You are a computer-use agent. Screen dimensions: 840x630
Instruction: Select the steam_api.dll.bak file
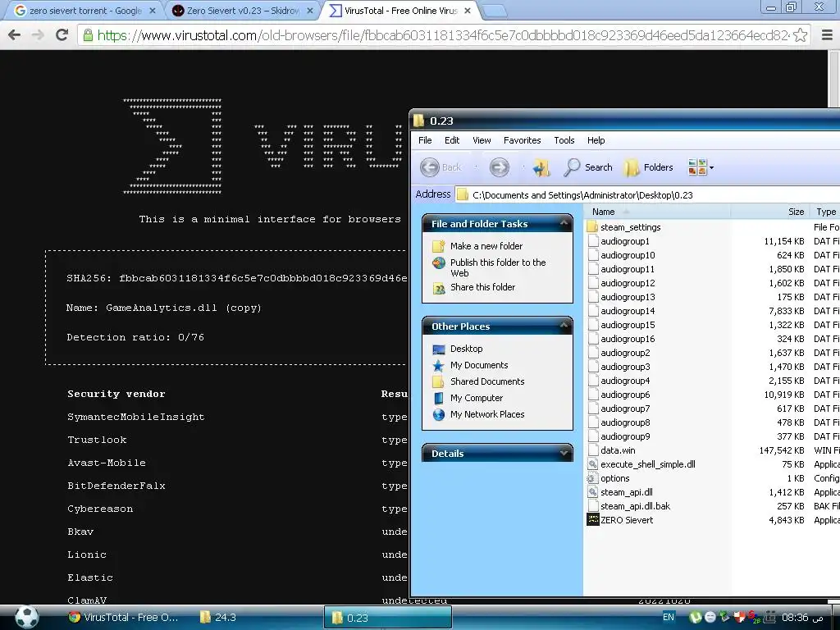(x=635, y=505)
